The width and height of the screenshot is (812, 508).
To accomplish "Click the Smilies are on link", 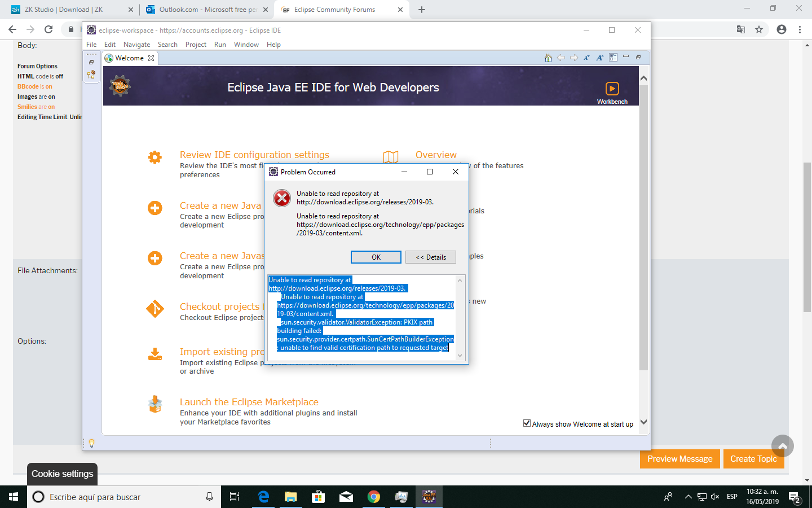I will (x=36, y=107).
